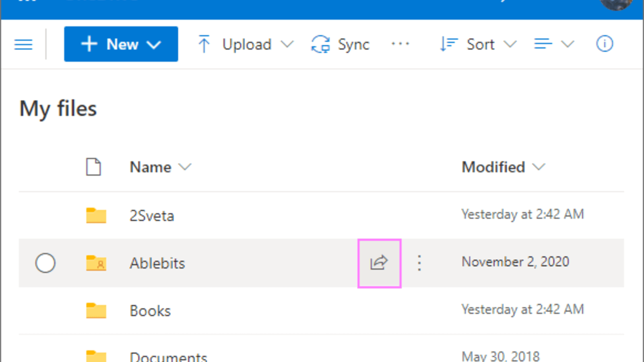Click the file type column header icon
Image resolution: width=644 pixels, height=362 pixels.
[x=93, y=167]
